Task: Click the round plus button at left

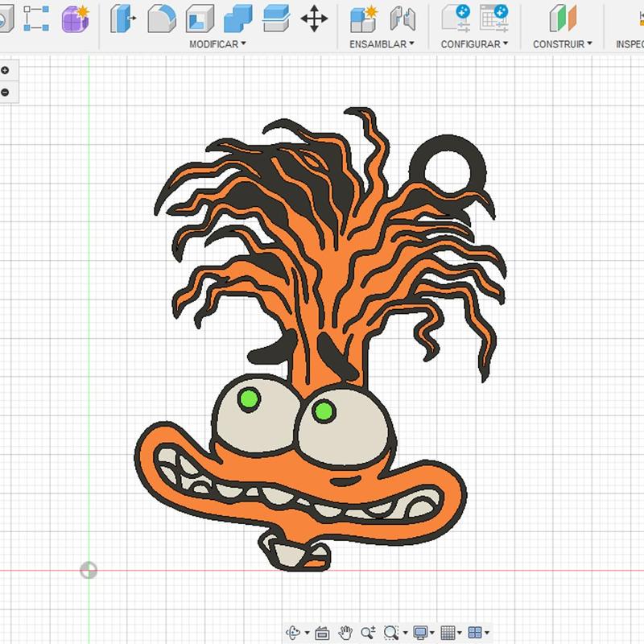Action: point(5,70)
